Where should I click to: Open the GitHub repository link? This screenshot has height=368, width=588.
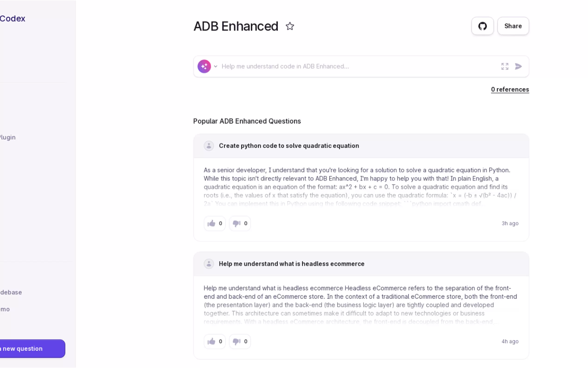point(482,26)
